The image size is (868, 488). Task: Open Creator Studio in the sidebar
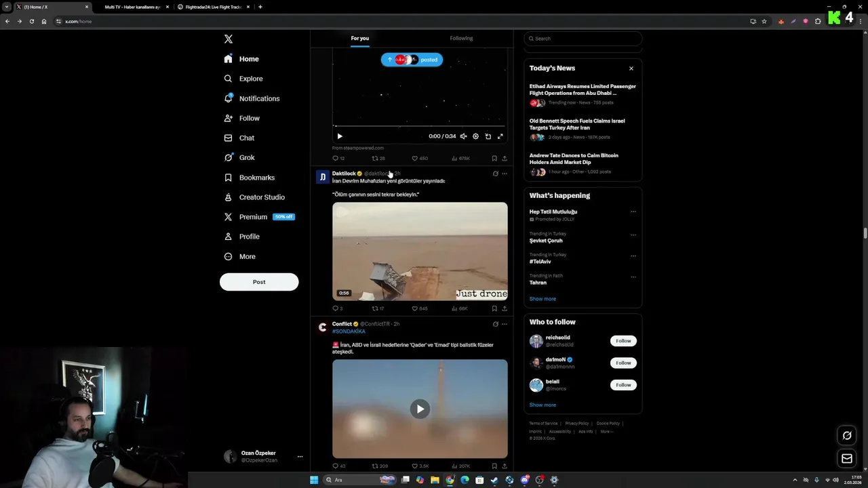pos(254,197)
